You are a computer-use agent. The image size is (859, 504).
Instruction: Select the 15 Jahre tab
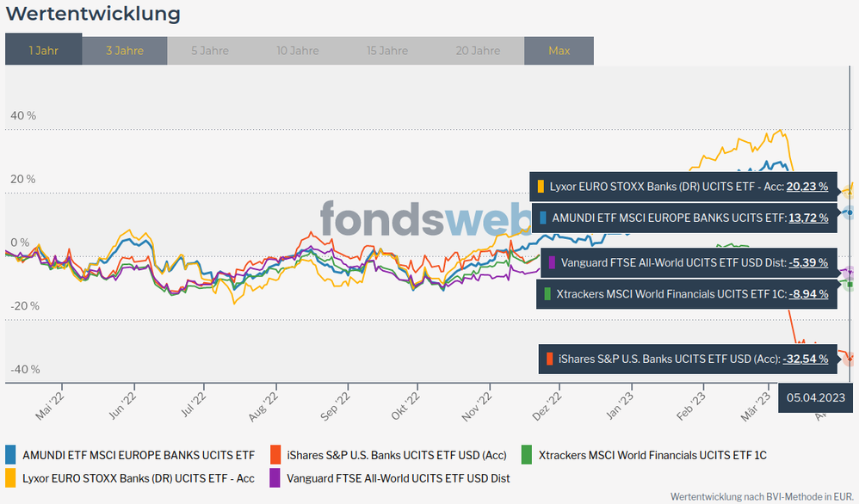[x=387, y=51]
